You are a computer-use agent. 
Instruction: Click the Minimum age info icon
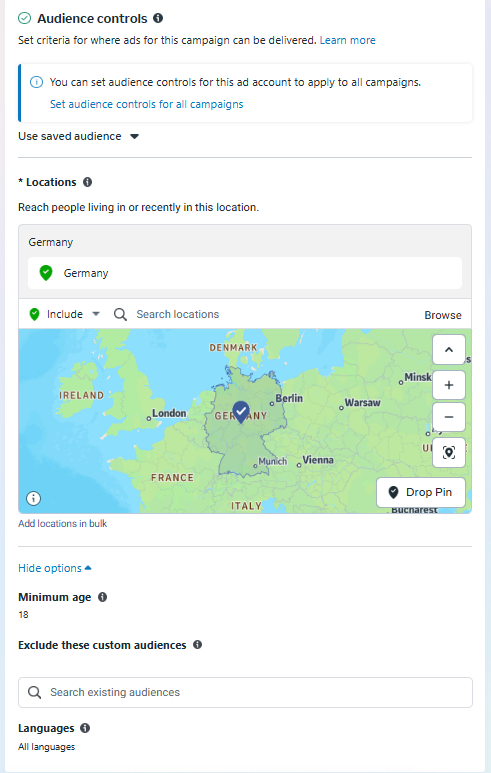coord(103,597)
